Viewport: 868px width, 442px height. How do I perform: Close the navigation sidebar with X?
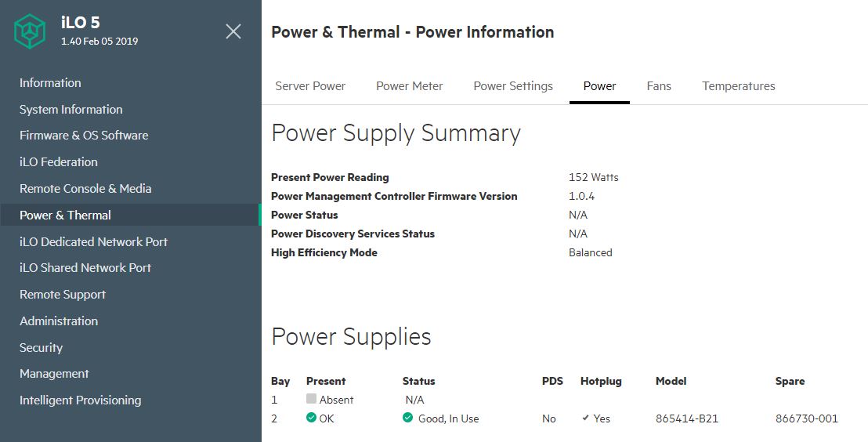(x=233, y=31)
